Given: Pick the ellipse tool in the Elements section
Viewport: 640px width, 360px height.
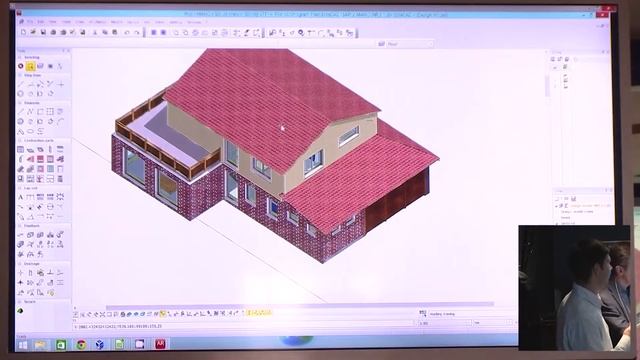Looking at the screenshot, I should pos(30,131).
